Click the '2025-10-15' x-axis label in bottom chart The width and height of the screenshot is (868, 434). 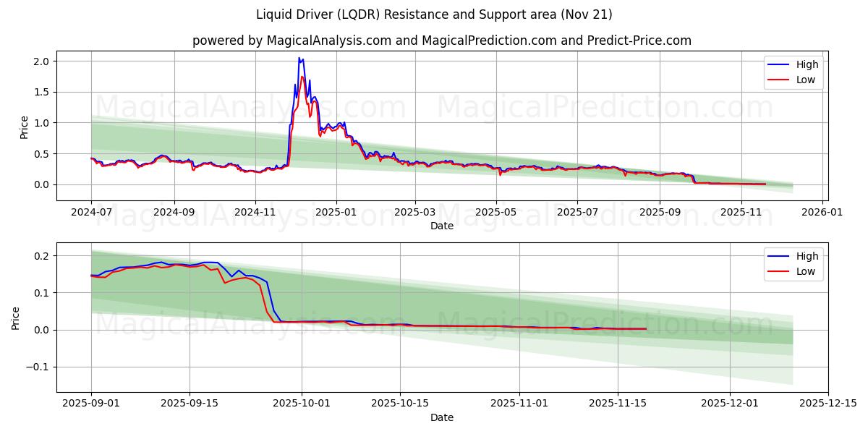(401, 404)
